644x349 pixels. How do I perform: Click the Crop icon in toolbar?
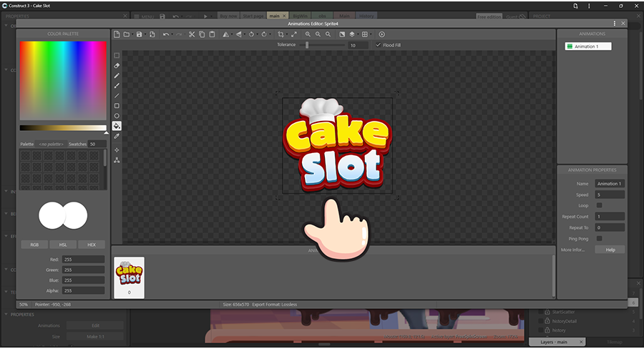281,34
